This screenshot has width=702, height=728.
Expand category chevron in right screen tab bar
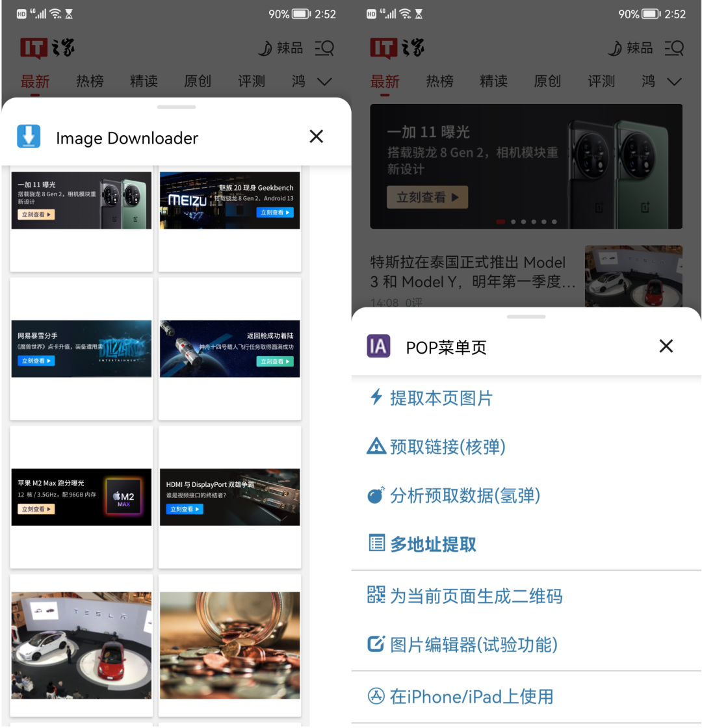[674, 82]
